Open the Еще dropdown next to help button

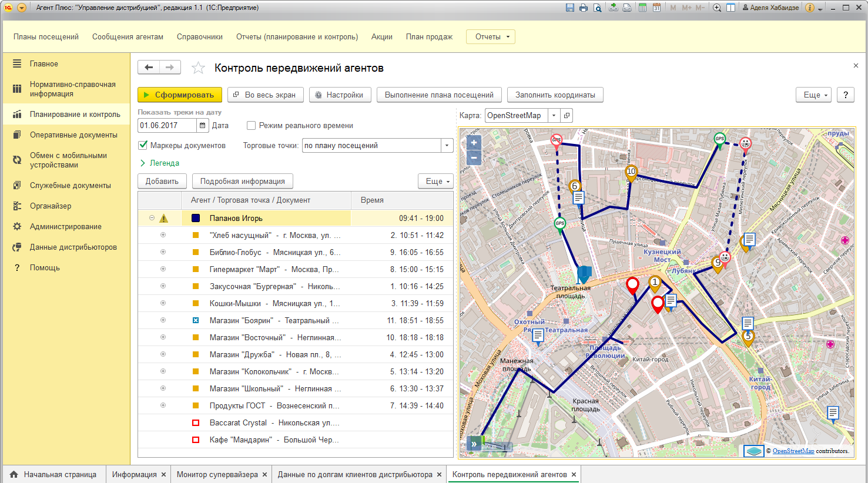click(x=814, y=95)
